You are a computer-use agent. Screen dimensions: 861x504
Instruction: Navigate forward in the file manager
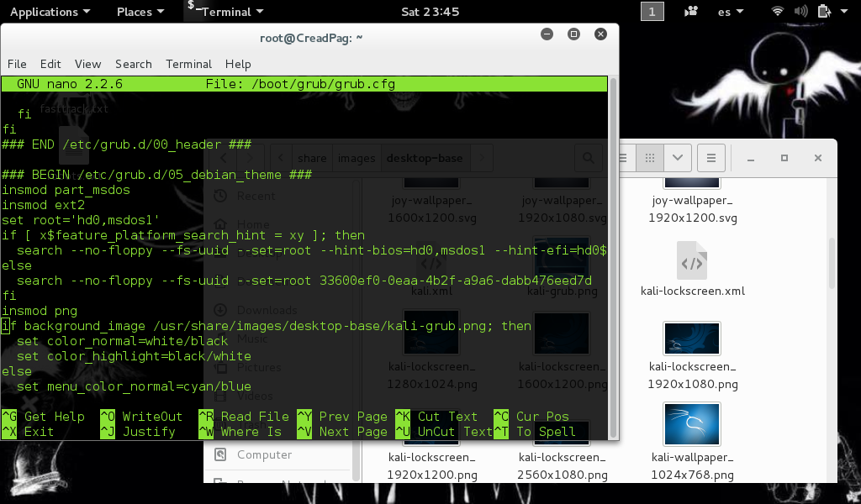coord(249,158)
